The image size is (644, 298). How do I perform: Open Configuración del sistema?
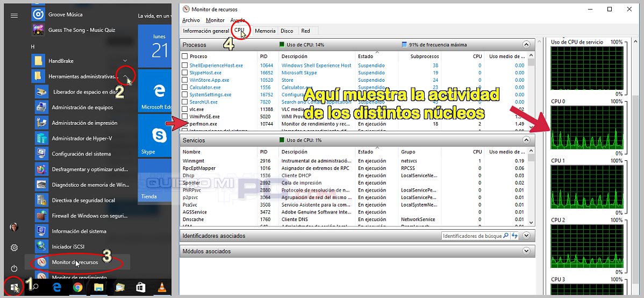coord(82,154)
